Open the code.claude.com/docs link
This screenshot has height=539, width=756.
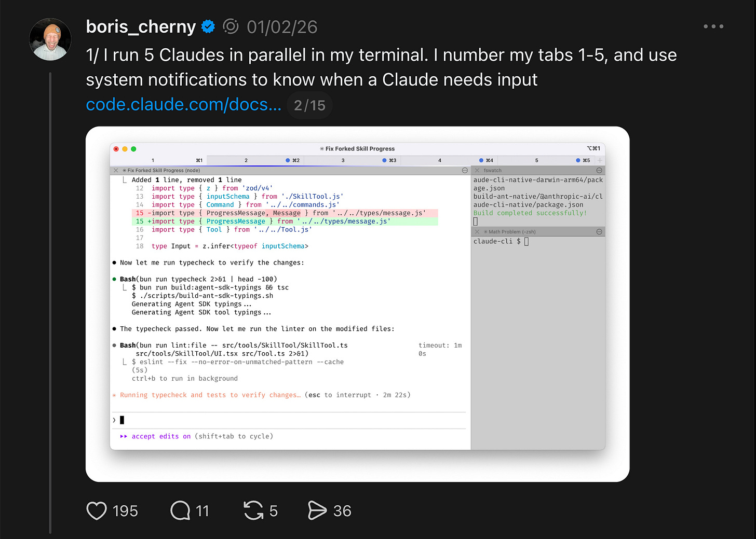point(183,104)
